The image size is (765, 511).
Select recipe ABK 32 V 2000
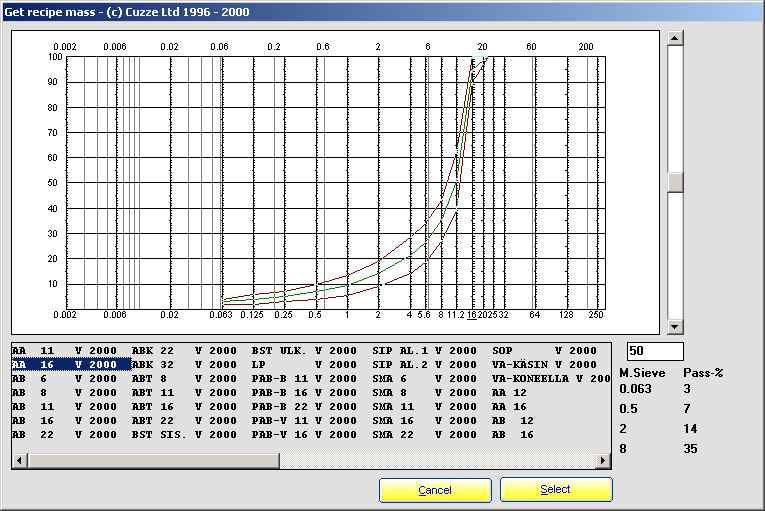click(x=184, y=365)
